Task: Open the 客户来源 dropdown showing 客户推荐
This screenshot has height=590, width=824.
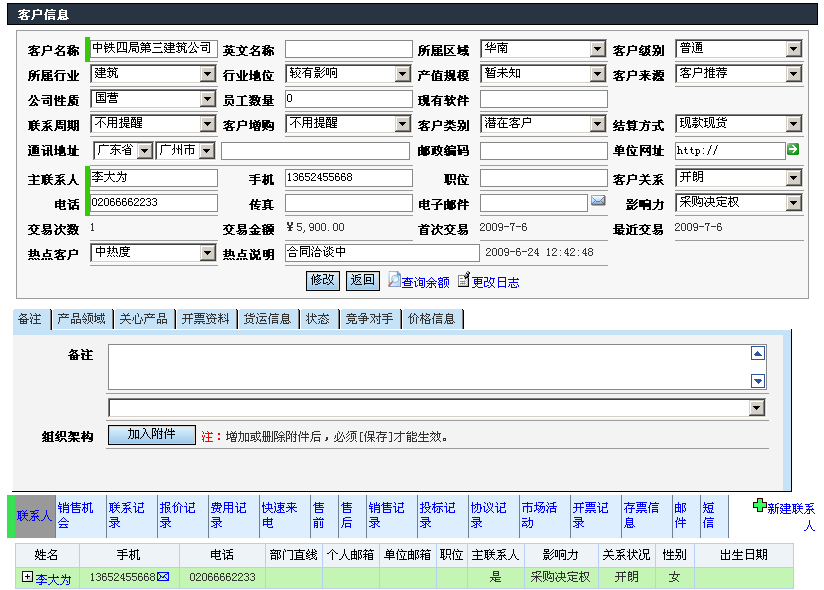Action: pyautogui.click(x=738, y=74)
